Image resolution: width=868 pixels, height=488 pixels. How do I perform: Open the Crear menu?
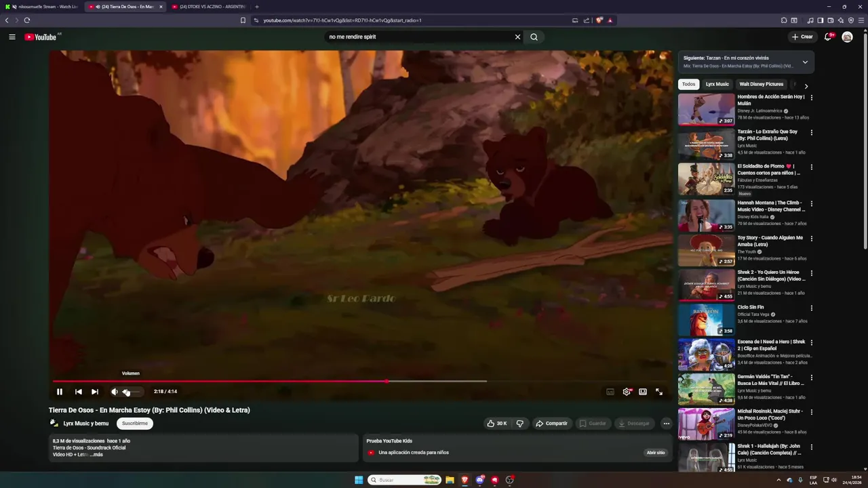point(802,37)
